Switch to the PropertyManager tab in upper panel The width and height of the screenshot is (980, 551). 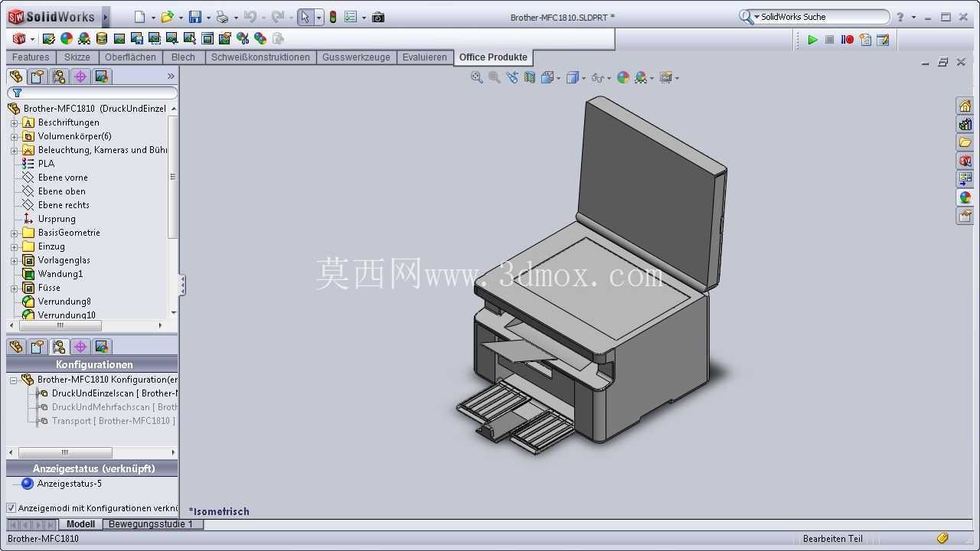tap(38, 77)
